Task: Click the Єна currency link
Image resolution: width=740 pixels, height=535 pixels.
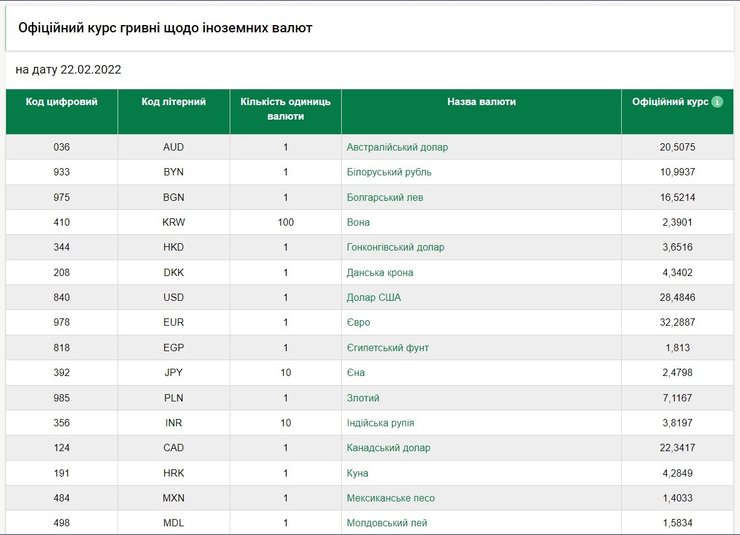Action: 356,372
